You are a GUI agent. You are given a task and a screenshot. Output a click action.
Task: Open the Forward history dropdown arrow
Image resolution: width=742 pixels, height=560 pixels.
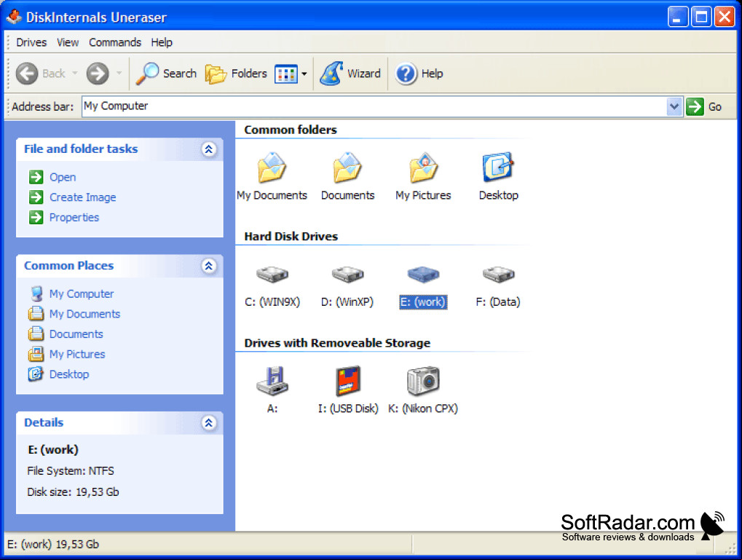pos(119,74)
